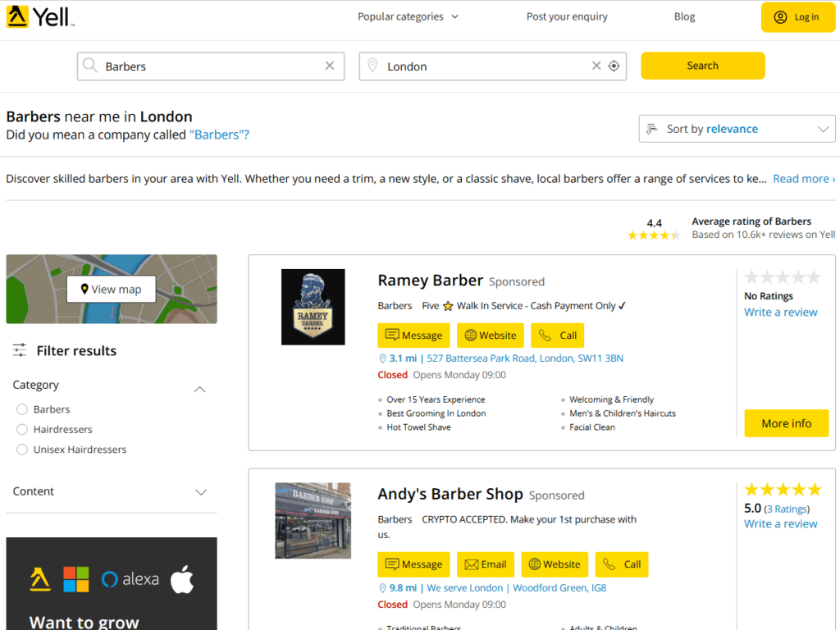The height and width of the screenshot is (630, 840).
Task: Message Andy's Barber Shop
Action: pos(413,564)
